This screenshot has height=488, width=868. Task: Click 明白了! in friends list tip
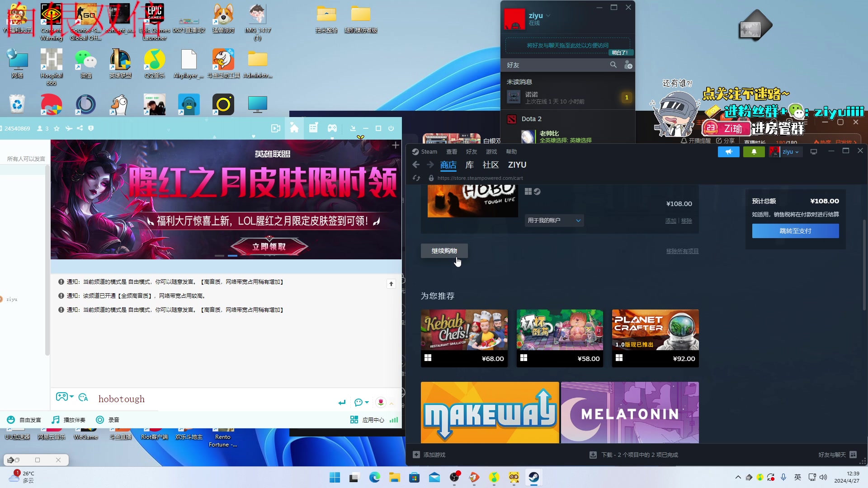(620, 52)
